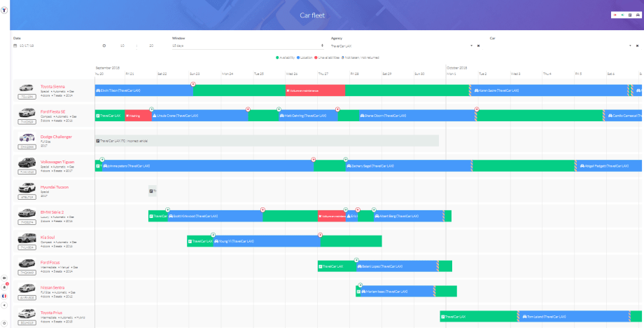Select the red Washing block on Ford Fiesta
644x328 pixels.
(139, 116)
